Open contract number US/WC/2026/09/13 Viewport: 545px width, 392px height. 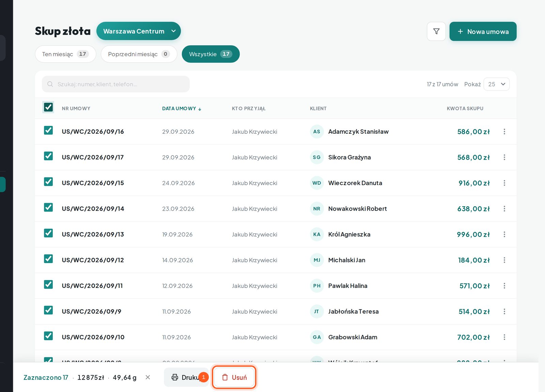coord(93,234)
